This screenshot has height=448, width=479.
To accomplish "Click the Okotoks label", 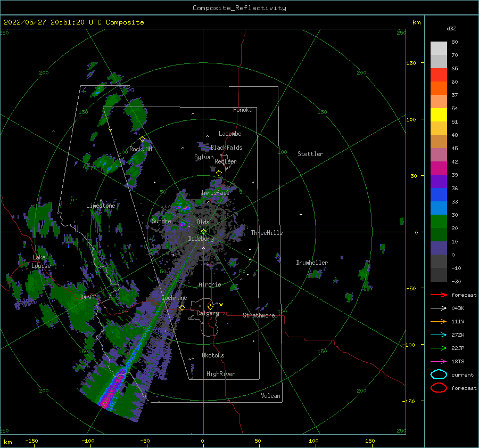I will (x=213, y=355).
